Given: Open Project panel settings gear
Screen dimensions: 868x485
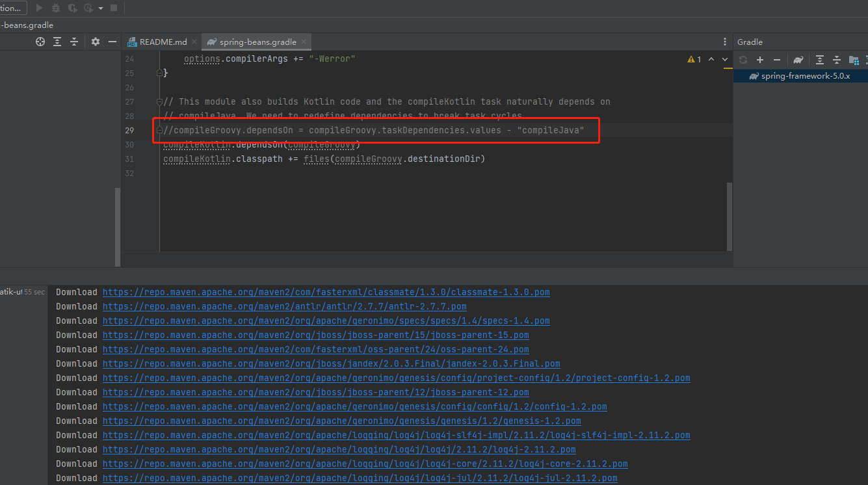Looking at the screenshot, I should click(x=96, y=42).
